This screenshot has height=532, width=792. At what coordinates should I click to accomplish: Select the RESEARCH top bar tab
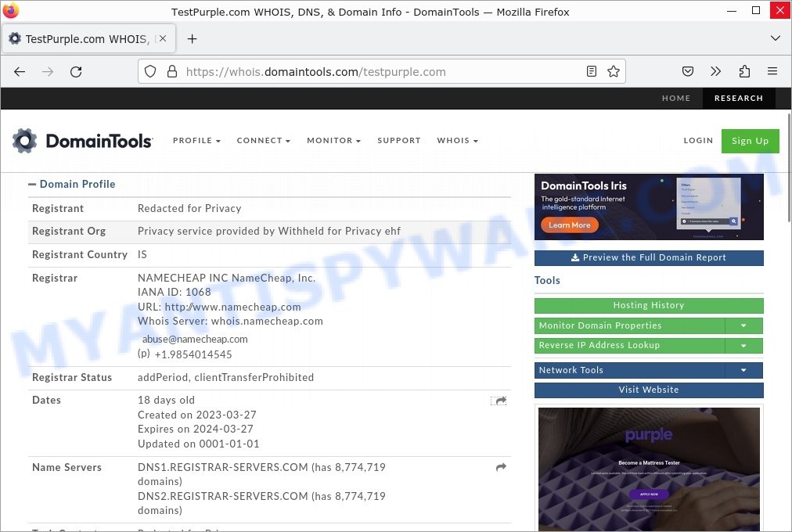[x=739, y=98]
